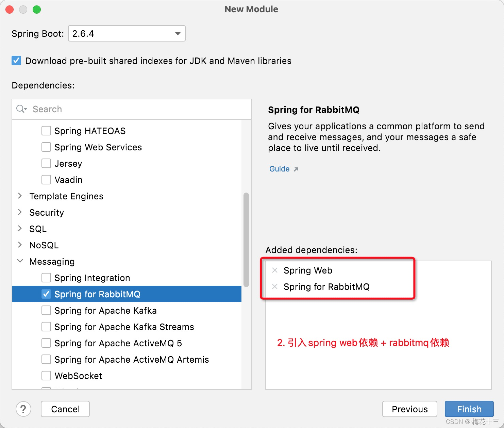Screen dimensions: 504x428
Task: Check the Jersey dependency
Action: tap(46, 163)
